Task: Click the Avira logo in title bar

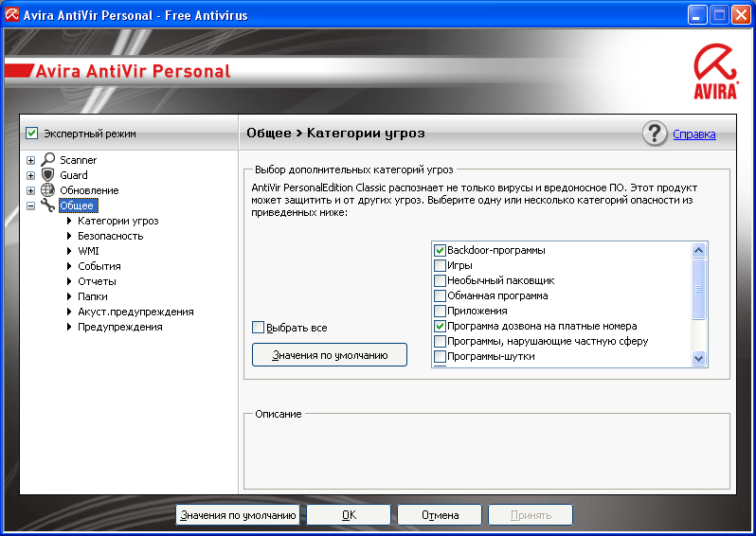Action: tap(11, 15)
